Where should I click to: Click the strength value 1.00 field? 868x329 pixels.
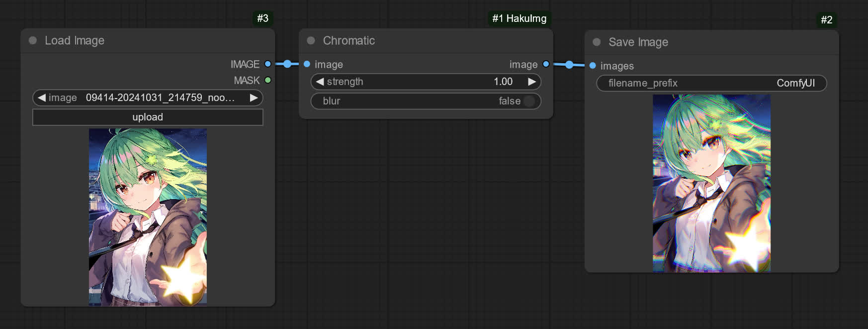pyautogui.click(x=503, y=82)
